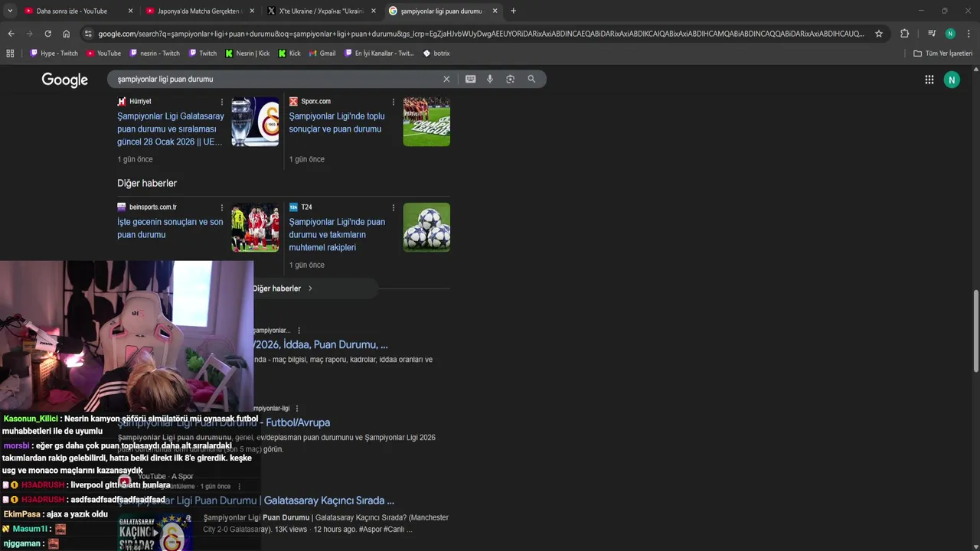The image size is (980, 551).
Task: Open the on-screen keyboard icon
Action: tap(470, 79)
